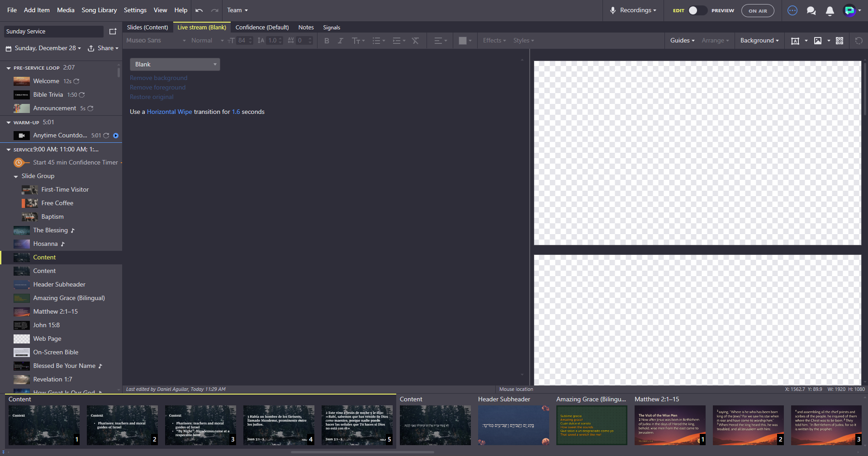Collapse the Slide Group
Screen dimensions: 868x456
tap(16, 176)
